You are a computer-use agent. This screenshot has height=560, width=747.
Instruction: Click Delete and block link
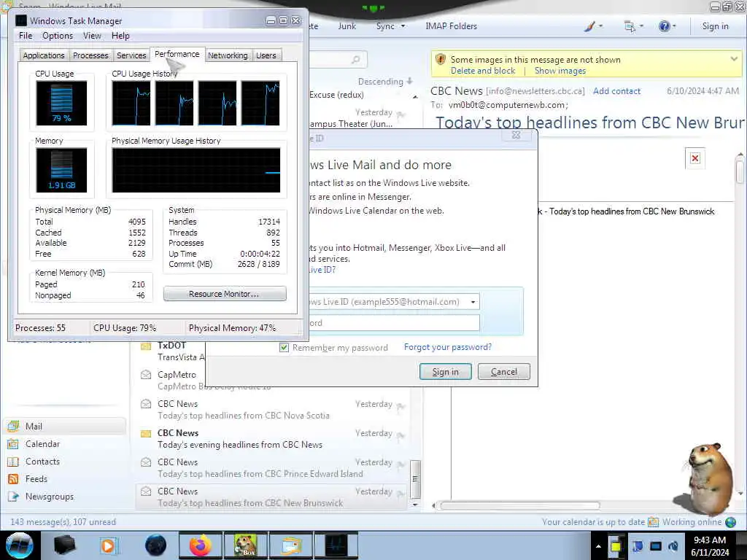[x=483, y=71]
